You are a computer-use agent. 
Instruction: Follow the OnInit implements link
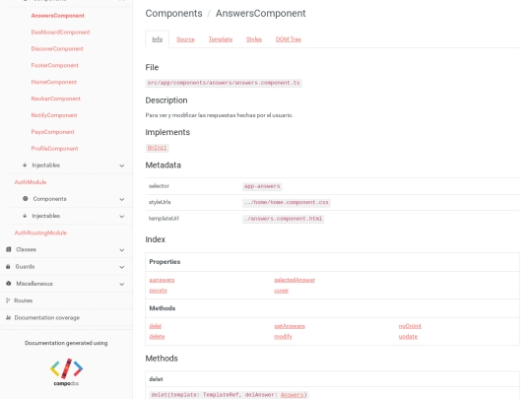pos(157,148)
